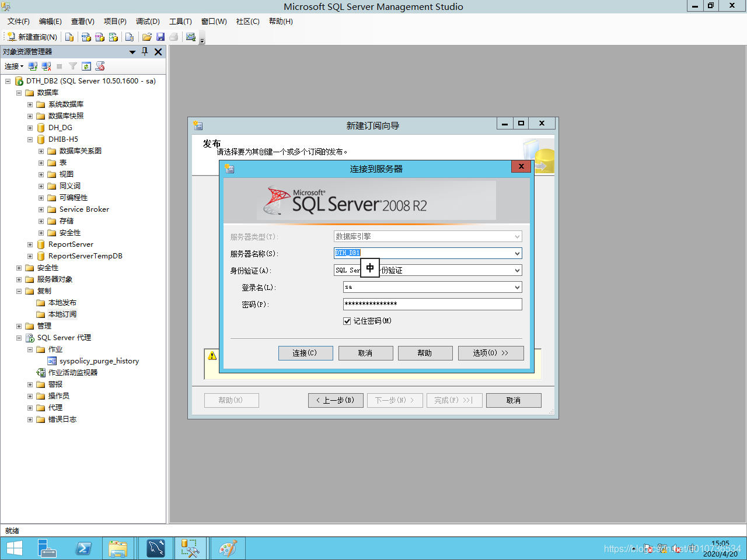
Task: Click the 选项(O) >> button
Action: 491,353
